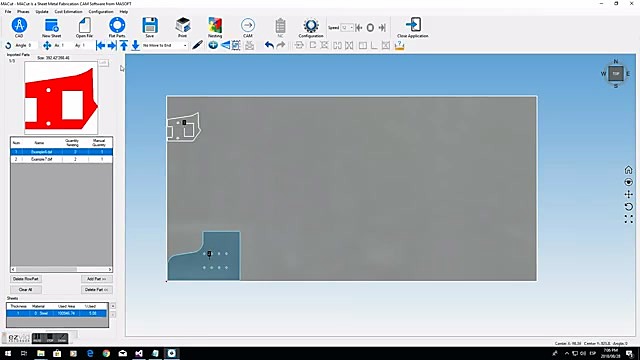Click the speed step-back icon
This screenshot has width=640, height=360.
(359, 28)
